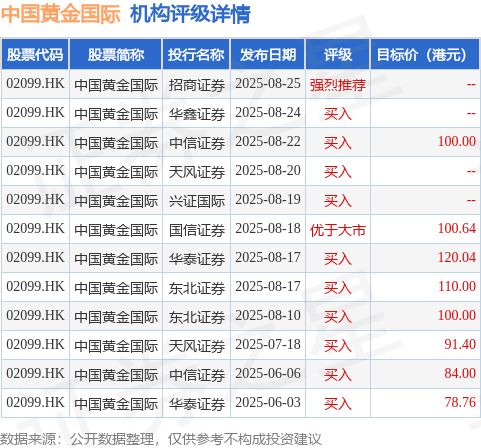Click target price 78.76

(460, 403)
